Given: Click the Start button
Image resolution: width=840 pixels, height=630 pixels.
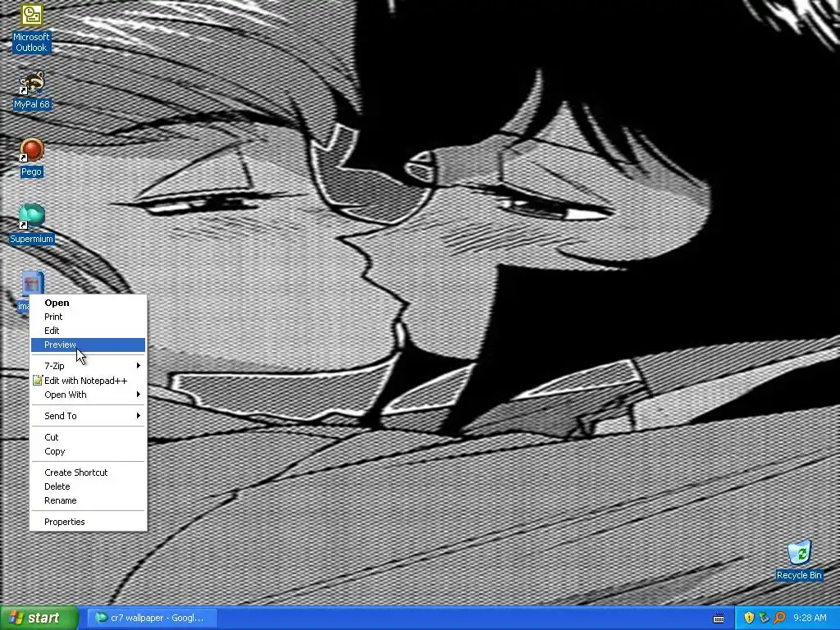Looking at the screenshot, I should [39, 619].
